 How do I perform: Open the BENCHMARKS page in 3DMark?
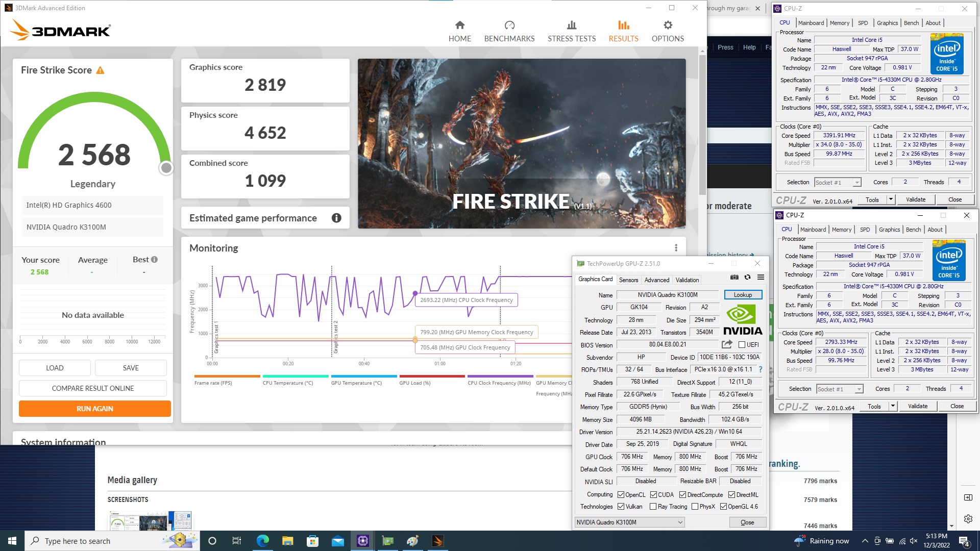click(x=509, y=31)
